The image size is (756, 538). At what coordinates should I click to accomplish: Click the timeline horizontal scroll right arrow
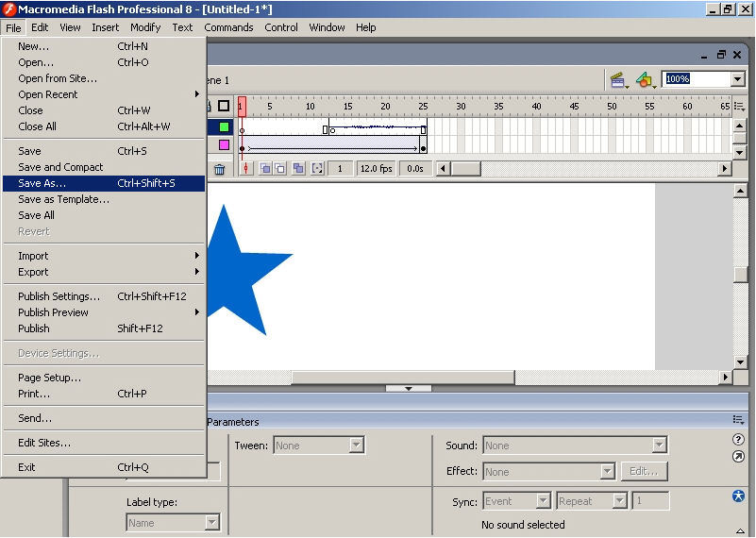[x=724, y=168]
